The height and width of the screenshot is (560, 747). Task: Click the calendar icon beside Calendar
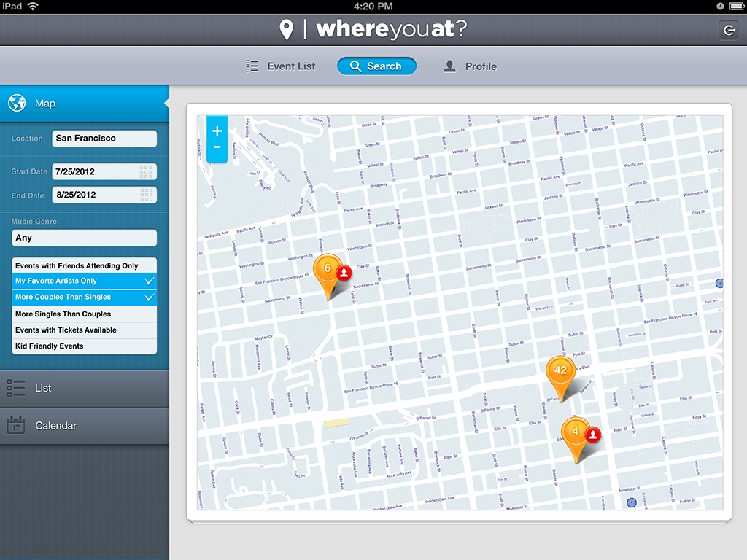[x=16, y=425]
